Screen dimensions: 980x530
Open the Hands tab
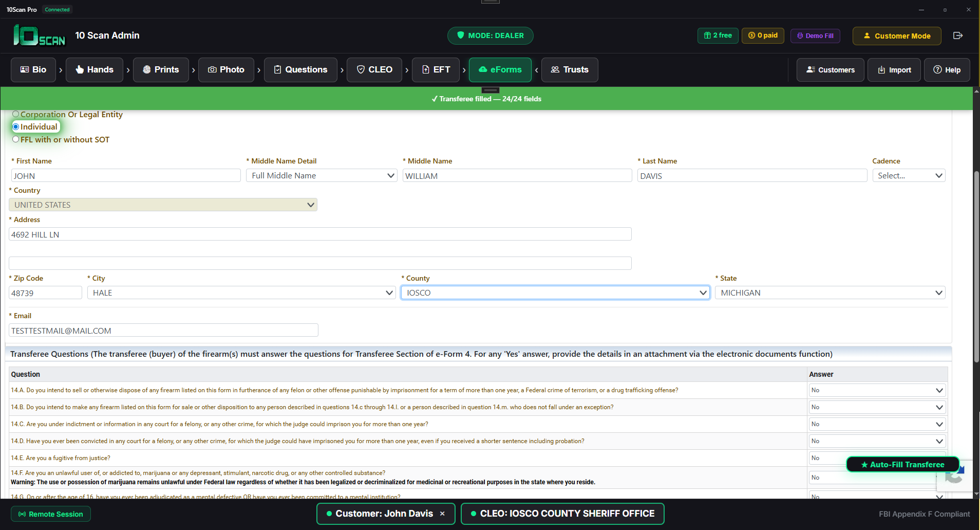95,69
